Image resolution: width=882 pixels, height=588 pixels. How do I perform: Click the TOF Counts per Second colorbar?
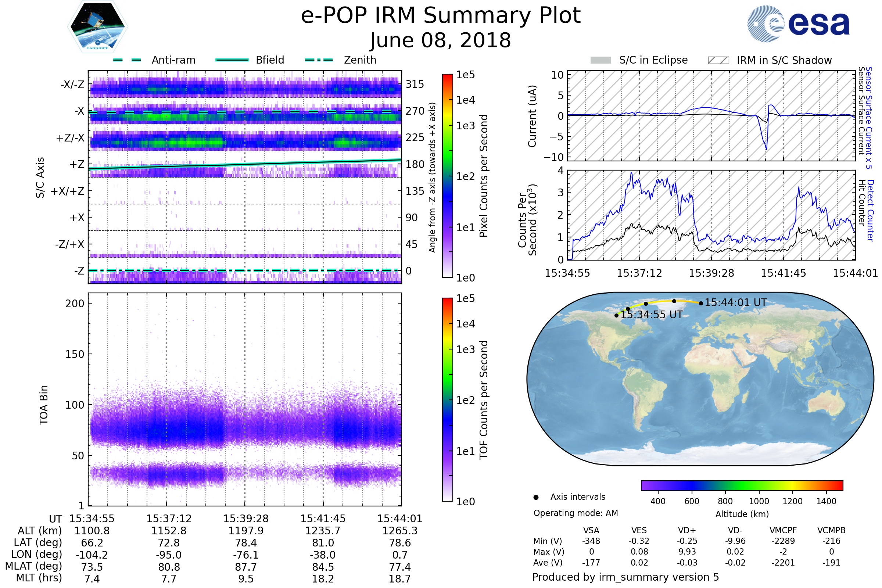click(x=447, y=399)
